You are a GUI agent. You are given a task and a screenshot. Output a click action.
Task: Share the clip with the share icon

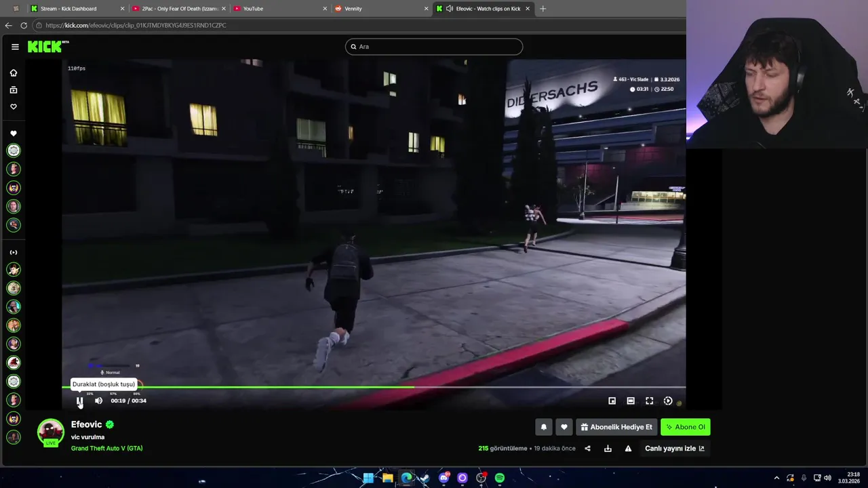coord(587,448)
